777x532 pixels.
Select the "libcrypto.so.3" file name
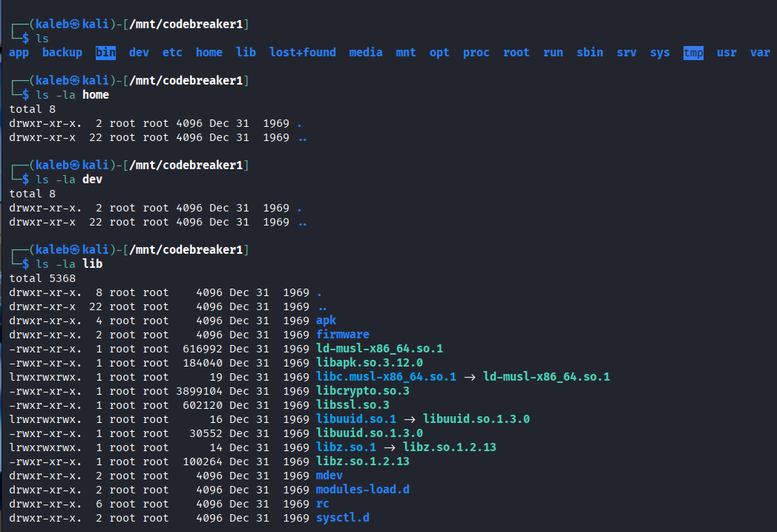point(362,391)
